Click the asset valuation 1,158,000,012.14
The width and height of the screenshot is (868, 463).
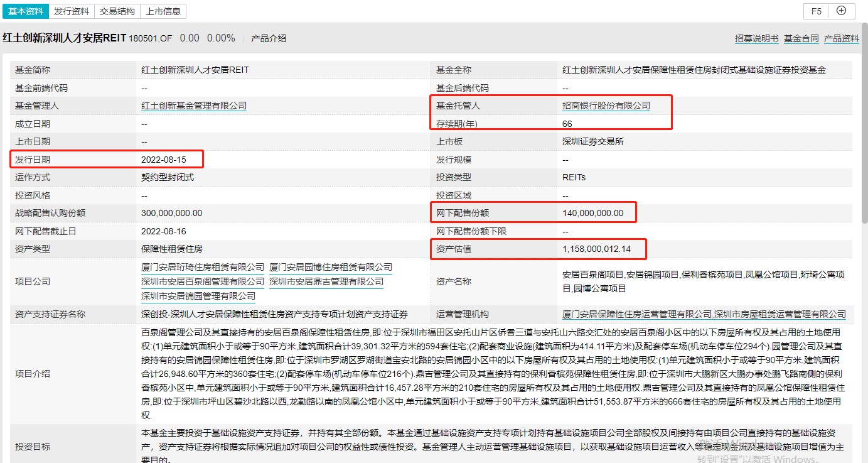[x=597, y=249]
